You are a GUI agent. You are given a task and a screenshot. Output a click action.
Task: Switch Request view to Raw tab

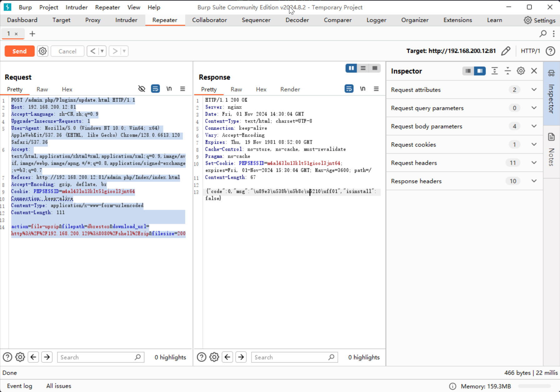coord(42,89)
